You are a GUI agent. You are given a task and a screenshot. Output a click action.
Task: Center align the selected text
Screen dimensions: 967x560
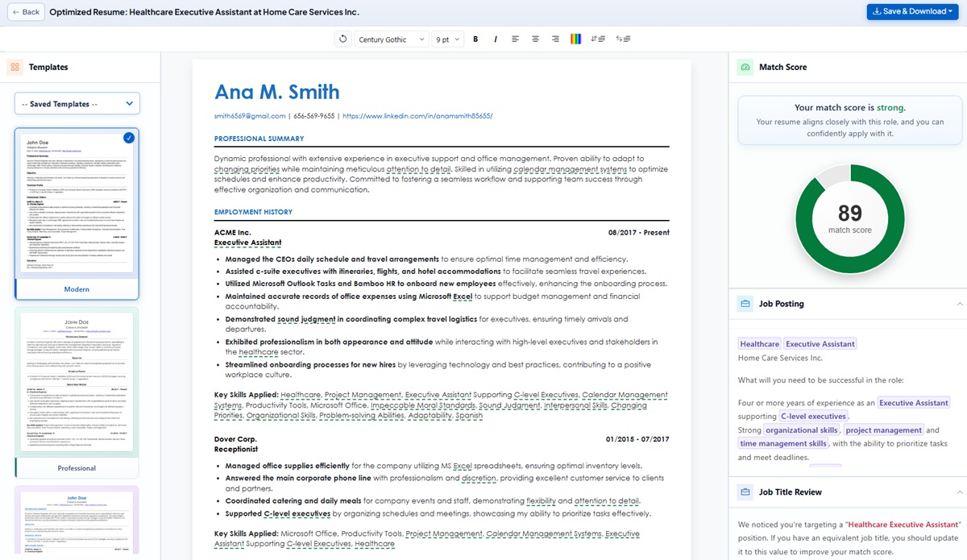point(534,39)
